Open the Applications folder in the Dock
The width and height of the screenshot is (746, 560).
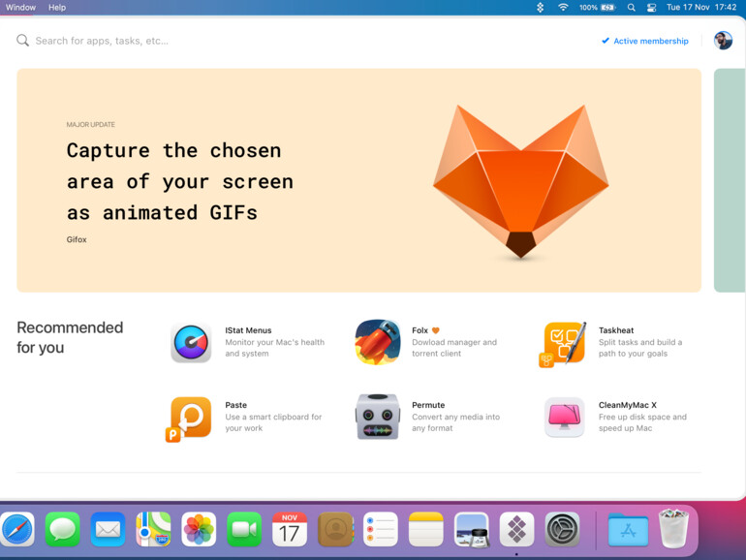(628, 530)
